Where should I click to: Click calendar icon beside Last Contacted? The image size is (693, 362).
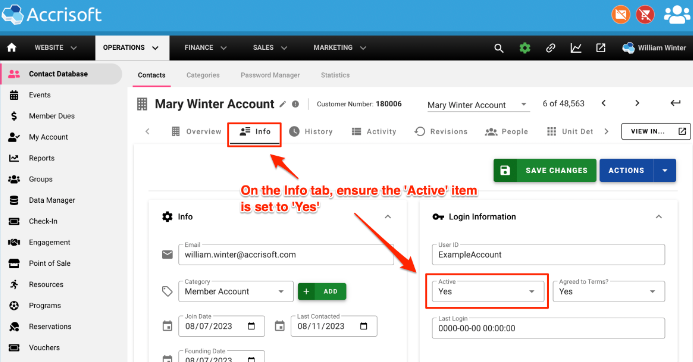(x=279, y=326)
